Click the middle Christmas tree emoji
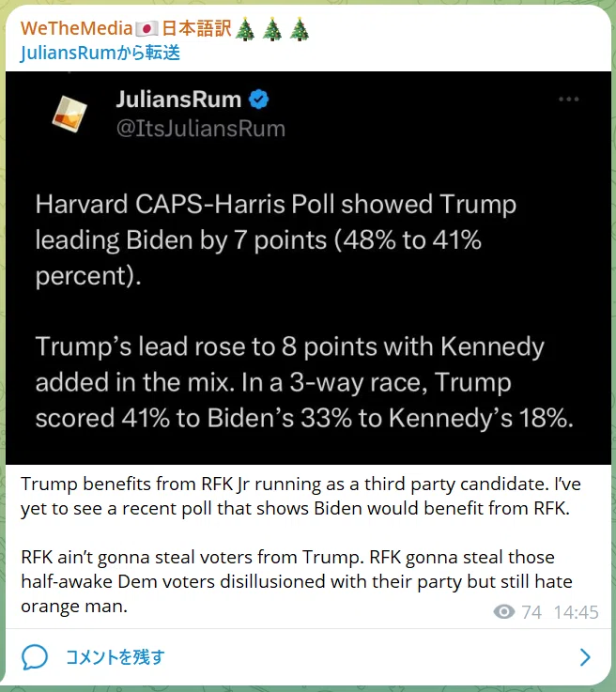 (272, 29)
